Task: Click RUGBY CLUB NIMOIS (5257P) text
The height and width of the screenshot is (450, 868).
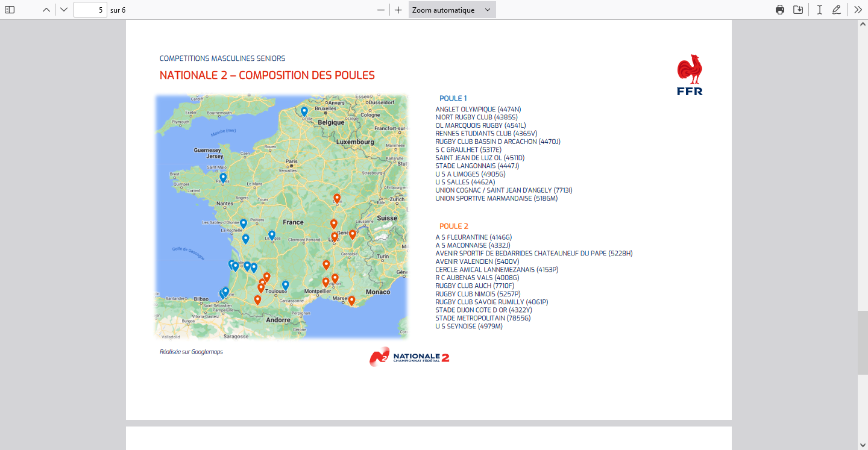Action: pyautogui.click(x=478, y=295)
